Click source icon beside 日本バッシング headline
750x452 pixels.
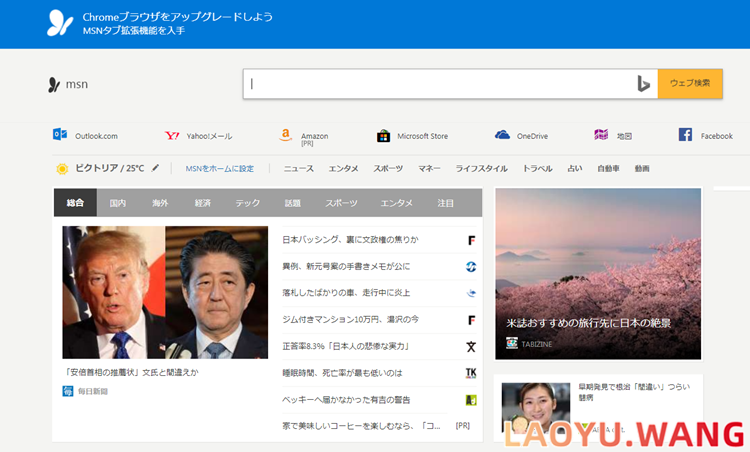click(x=471, y=240)
